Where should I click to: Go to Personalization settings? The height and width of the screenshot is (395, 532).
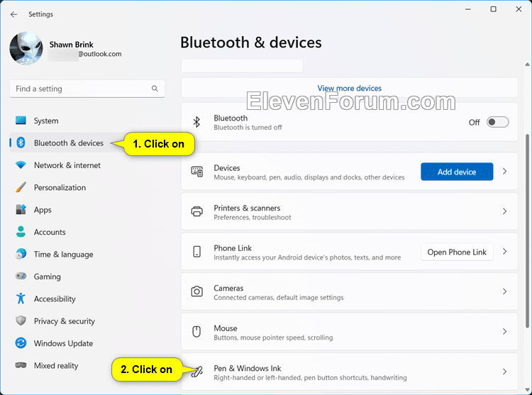[x=60, y=187]
